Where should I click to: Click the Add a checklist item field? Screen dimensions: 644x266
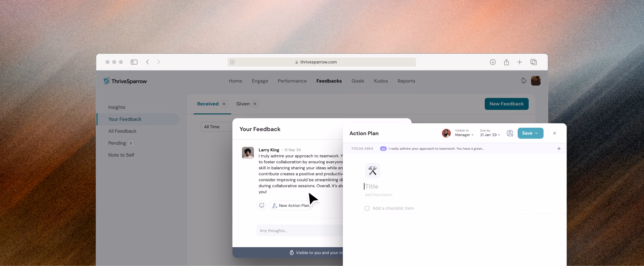[x=393, y=208]
